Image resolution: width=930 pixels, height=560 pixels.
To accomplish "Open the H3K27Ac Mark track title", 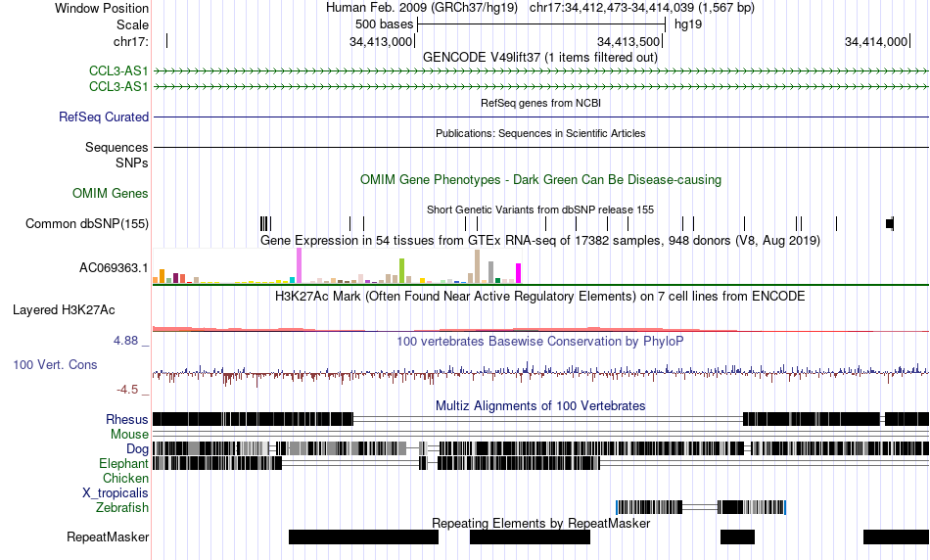I will (540, 296).
